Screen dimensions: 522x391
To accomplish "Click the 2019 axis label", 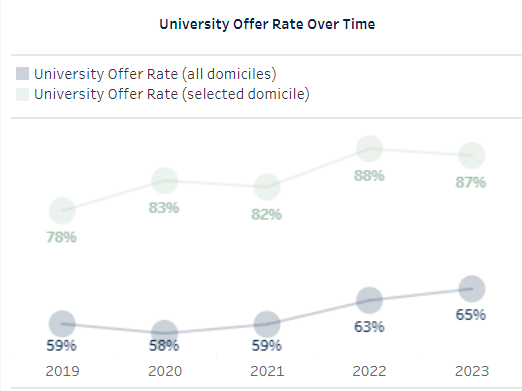I will pos(62,371).
